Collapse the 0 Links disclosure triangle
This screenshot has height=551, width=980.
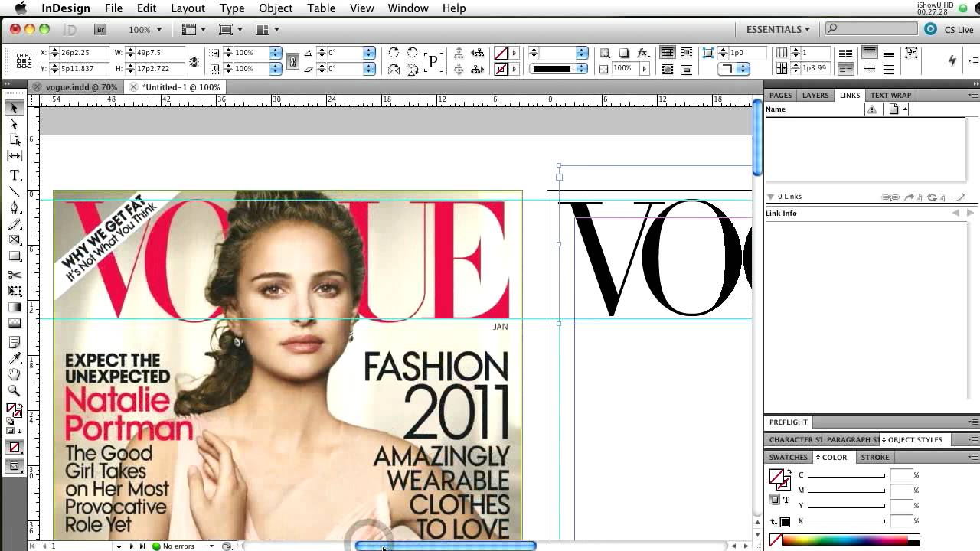[770, 197]
